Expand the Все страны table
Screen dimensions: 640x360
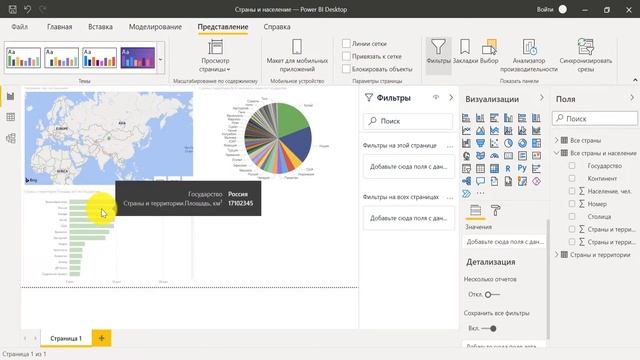556,140
